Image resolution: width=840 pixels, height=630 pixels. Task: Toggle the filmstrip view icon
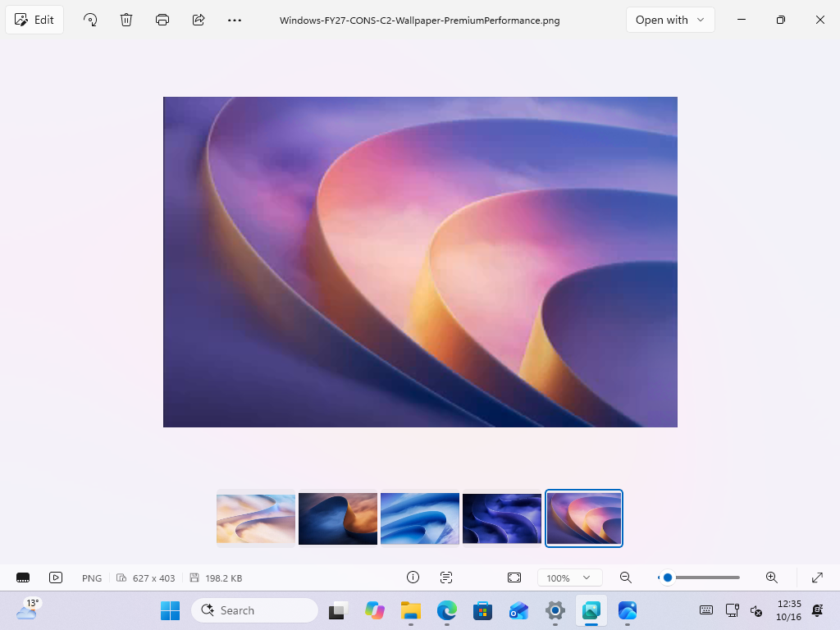coord(23,577)
